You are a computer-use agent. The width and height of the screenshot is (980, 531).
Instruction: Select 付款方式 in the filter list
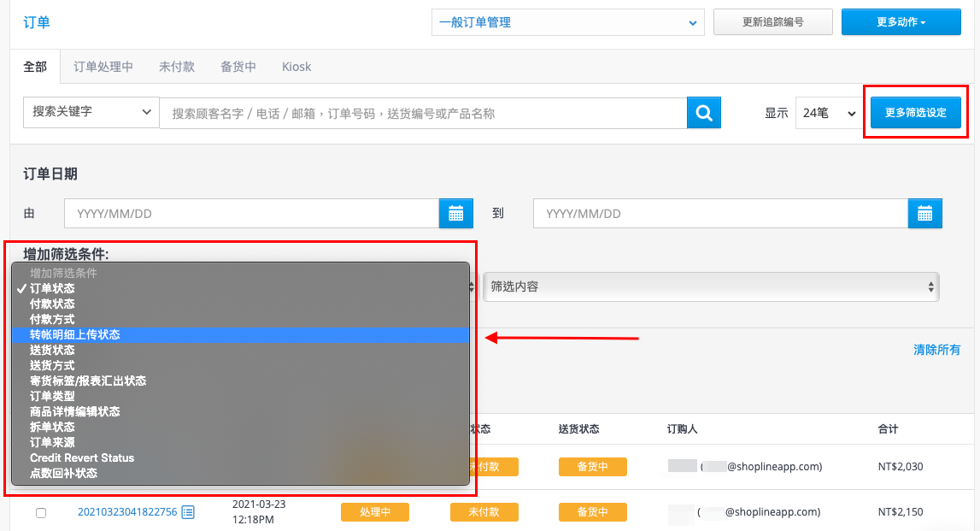point(241,319)
